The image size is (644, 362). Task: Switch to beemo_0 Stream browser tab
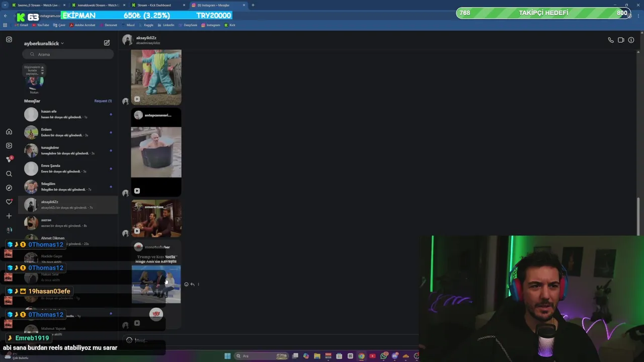point(38,5)
